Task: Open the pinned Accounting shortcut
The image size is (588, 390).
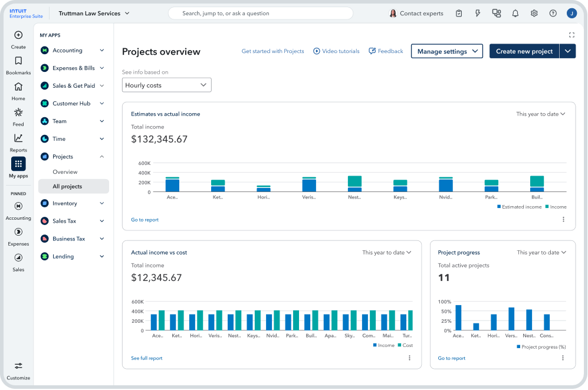Action: click(18, 206)
